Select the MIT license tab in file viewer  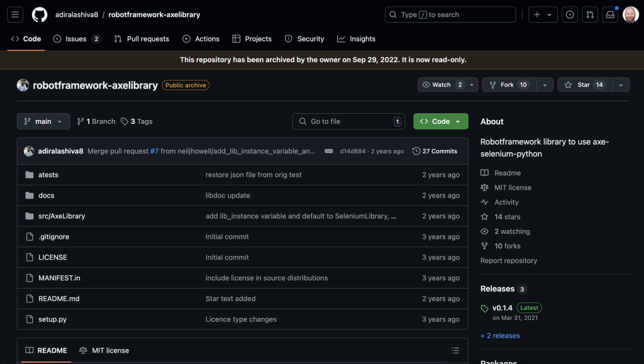(104, 350)
